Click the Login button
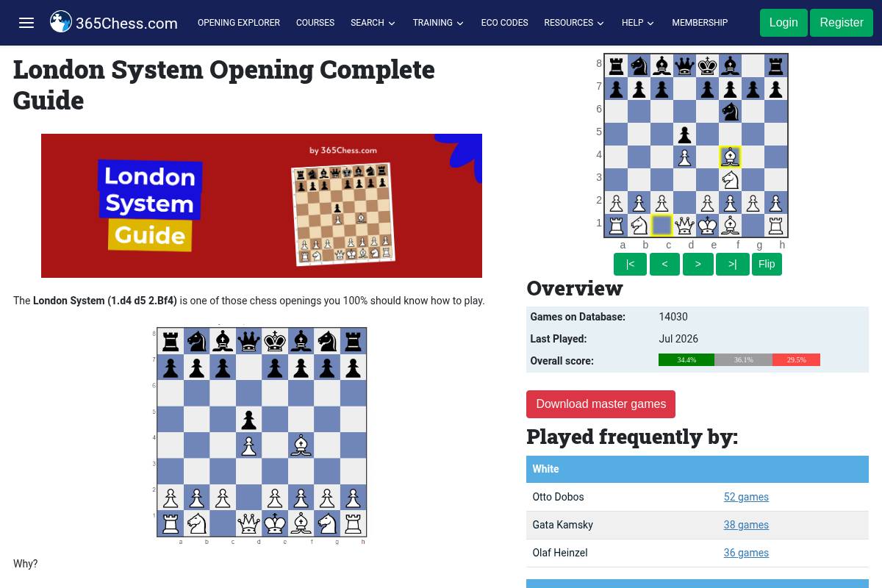This screenshot has width=882, height=588. coord(784,23)
